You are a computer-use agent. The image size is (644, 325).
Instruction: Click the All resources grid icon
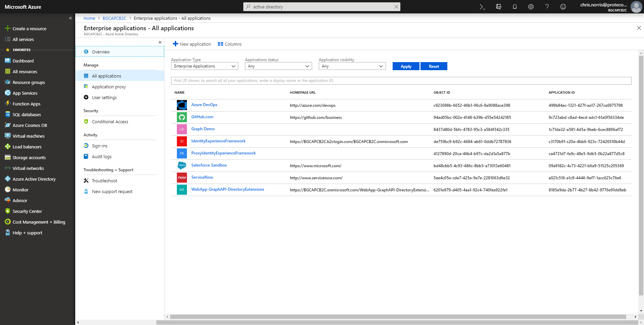[x=8, y=72]
